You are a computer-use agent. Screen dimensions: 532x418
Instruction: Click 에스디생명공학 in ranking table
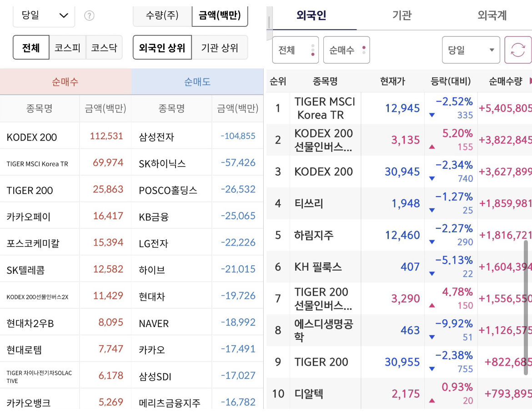click(324, 330)
